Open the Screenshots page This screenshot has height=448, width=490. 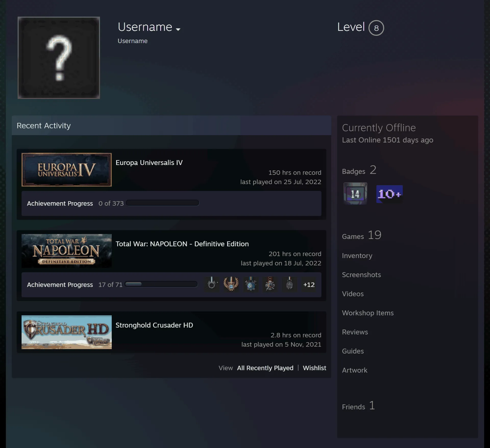(361, 275)
